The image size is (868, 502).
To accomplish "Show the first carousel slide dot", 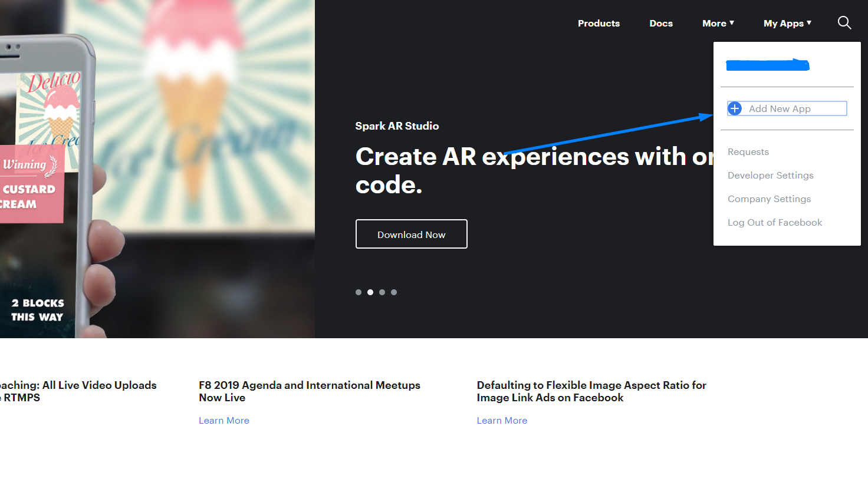I will [359, 292].
